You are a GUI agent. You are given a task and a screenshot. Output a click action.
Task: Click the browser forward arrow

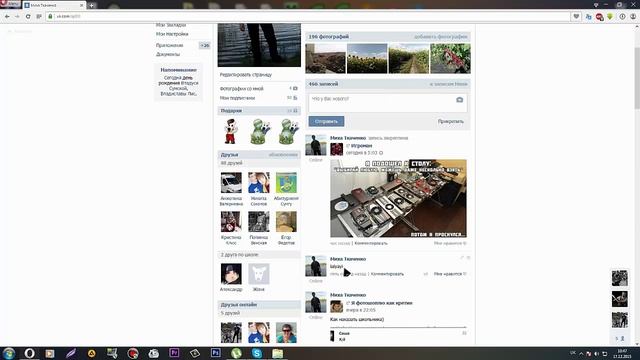click(17, 17)
